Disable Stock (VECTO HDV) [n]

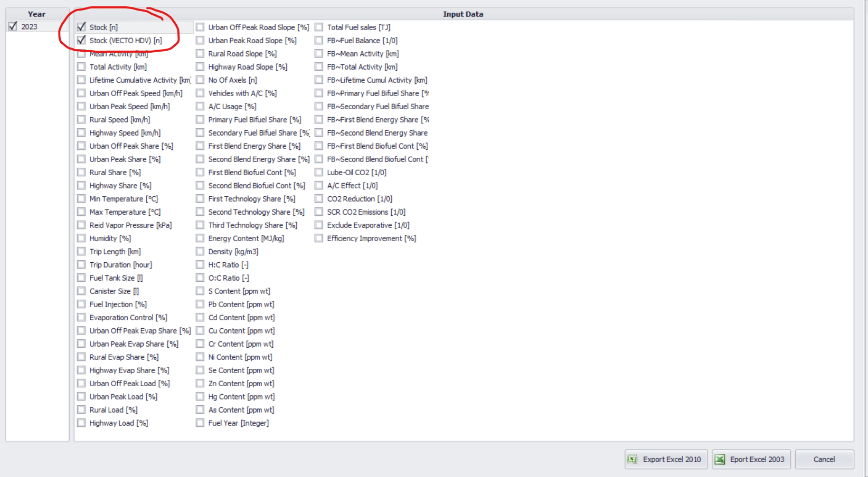pyautogui.click(x=81, y=40)
